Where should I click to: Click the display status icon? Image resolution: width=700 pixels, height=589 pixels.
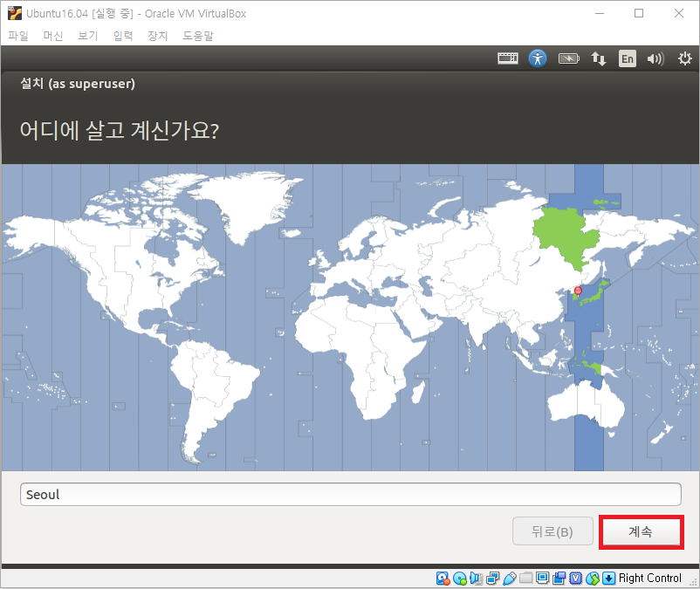click(542, 578)
